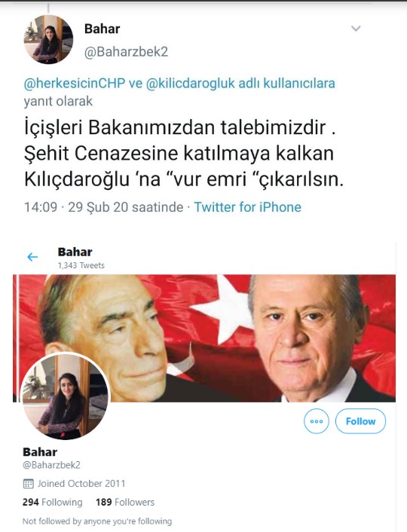Open the 189 Followers list
Image resolution: width=407 pixels, height=532 pixels.
(125, 502)
